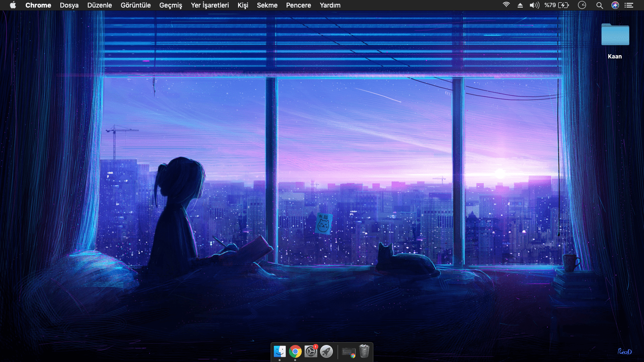Screen dimensions: 644x362
Task: Open the Görüntüle menu
Action: pos(136,5)
